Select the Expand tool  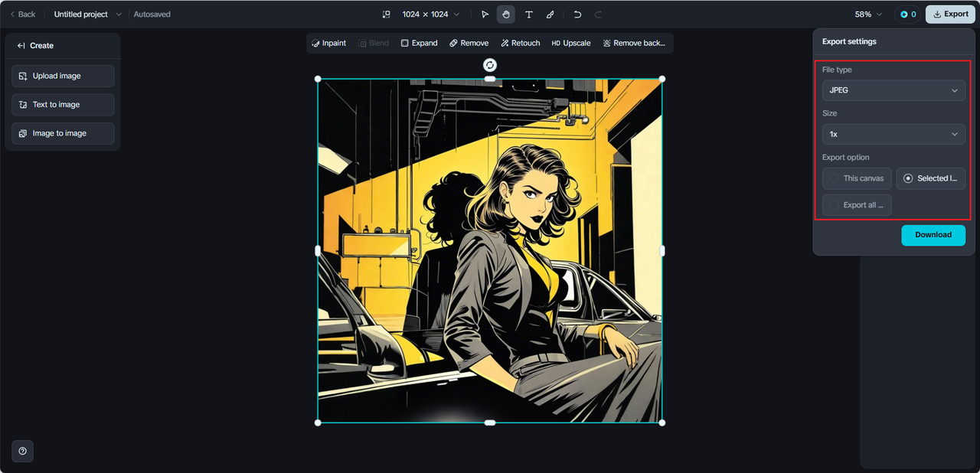420,44
